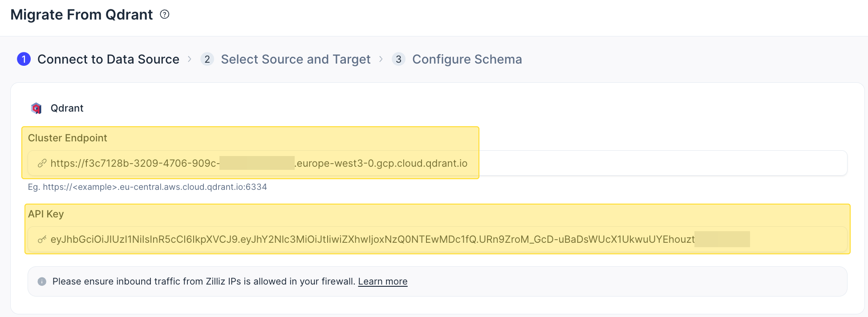Click the Cluster Endpoint label
The width and height of the screenshot is (868, 317).
(67, 138)
